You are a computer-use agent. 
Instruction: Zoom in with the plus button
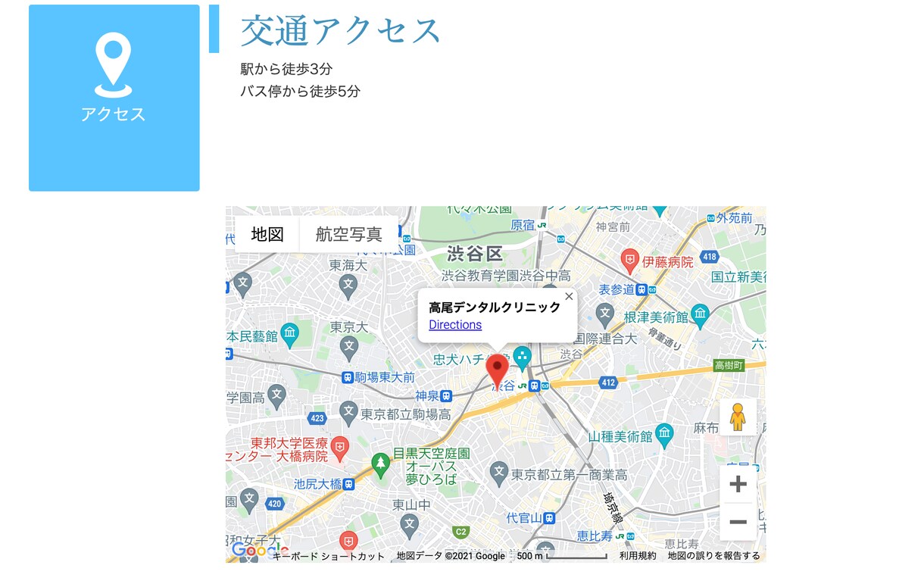click(x=738, y=485)
